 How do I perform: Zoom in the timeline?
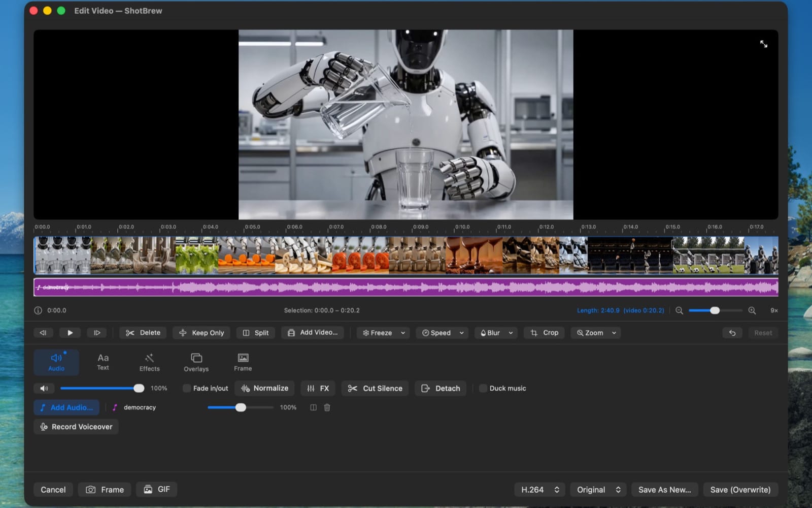coord(752,310)
